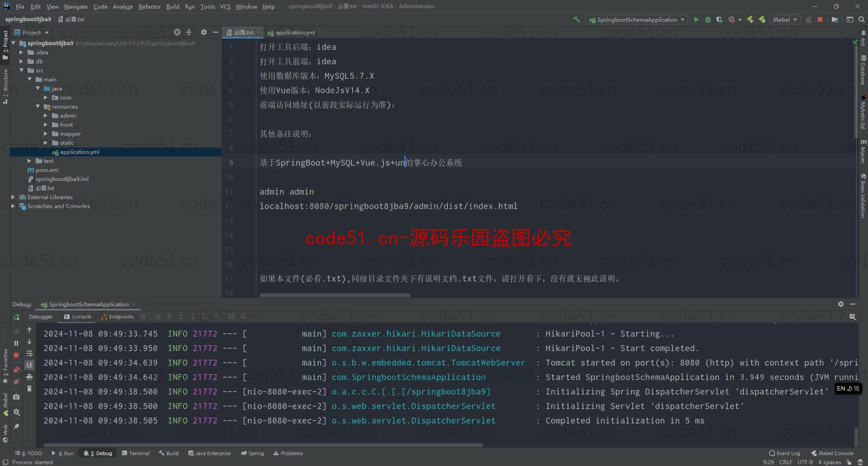Image resolution: width=868 pixels, height=466 pixels.
Task: Click Run with JRebel rocket icon
Action: coord(750,19)
